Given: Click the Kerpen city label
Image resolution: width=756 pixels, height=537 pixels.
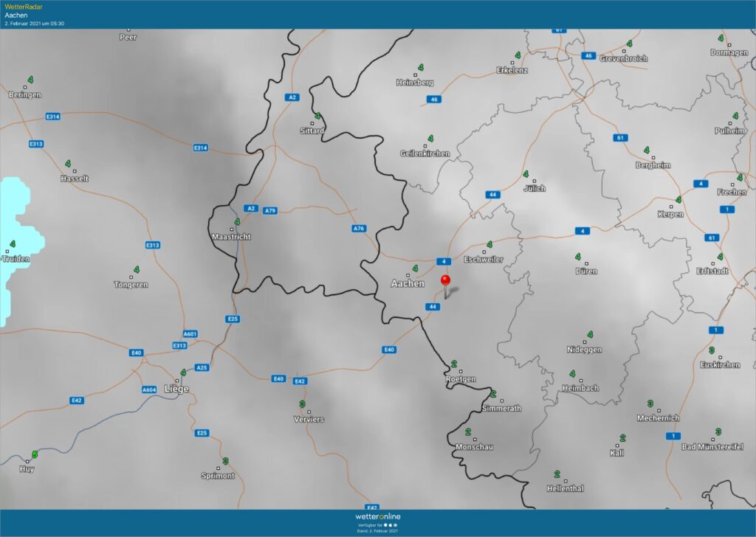Looking at the screenshot, I should 670,214.
